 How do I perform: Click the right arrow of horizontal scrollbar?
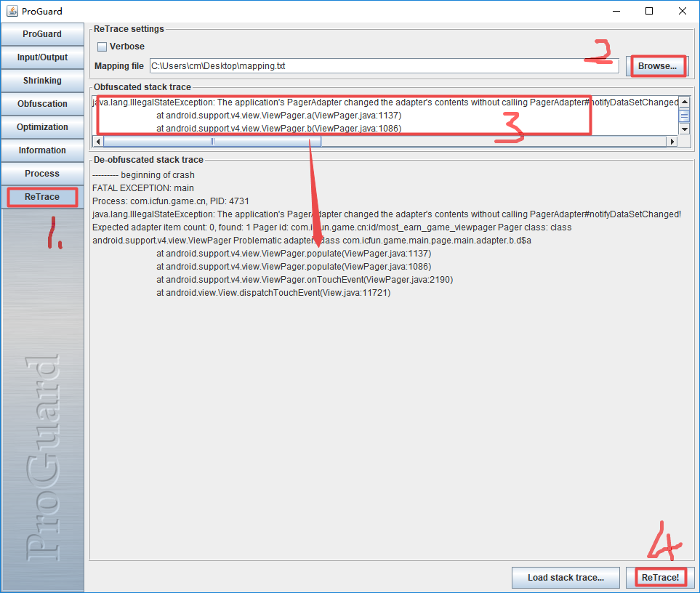click(x=672, y=142)
